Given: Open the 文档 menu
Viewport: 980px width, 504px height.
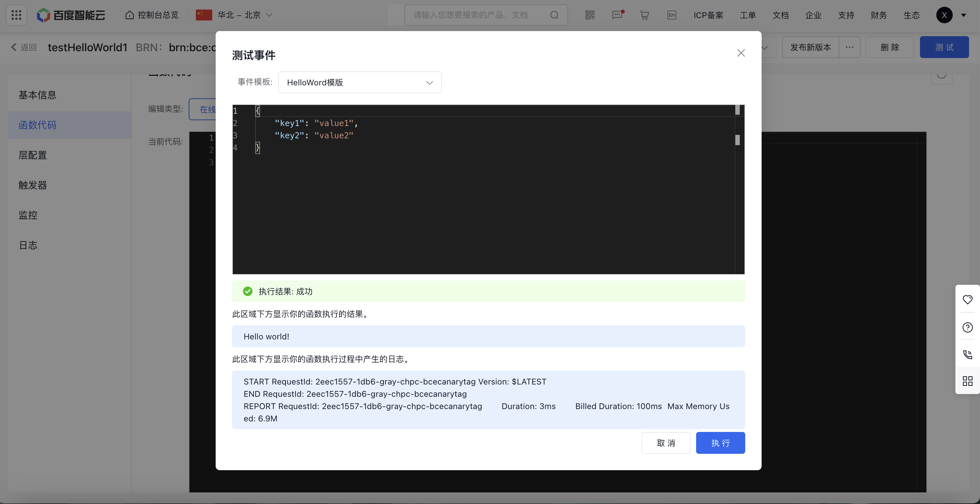Looking at the screenshot, I should [780, 15].
